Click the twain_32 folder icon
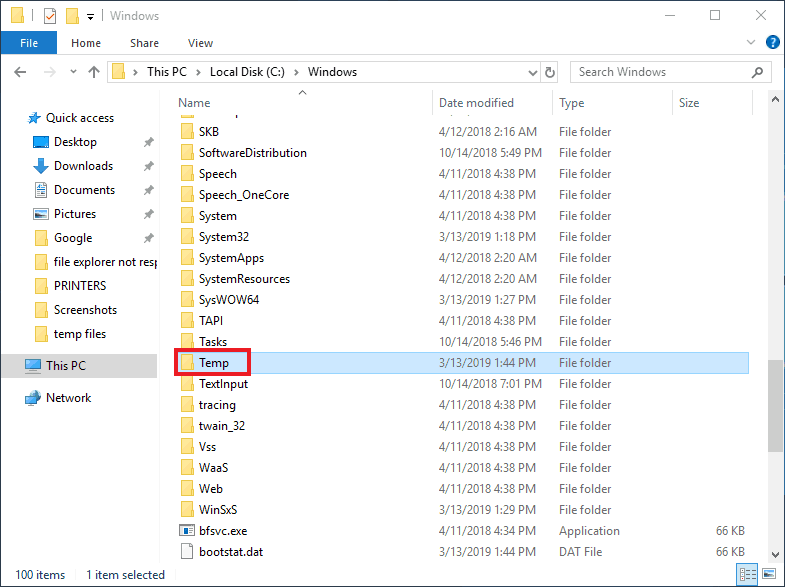The height and width of the screenshot is (587, 785). pyautogui.click(x=187, y=425)
